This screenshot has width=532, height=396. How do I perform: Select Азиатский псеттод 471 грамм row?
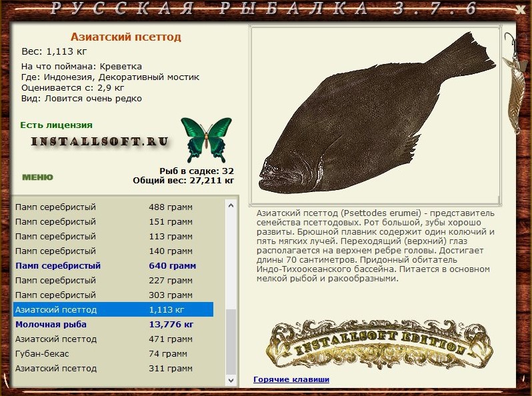pos(113,339)
